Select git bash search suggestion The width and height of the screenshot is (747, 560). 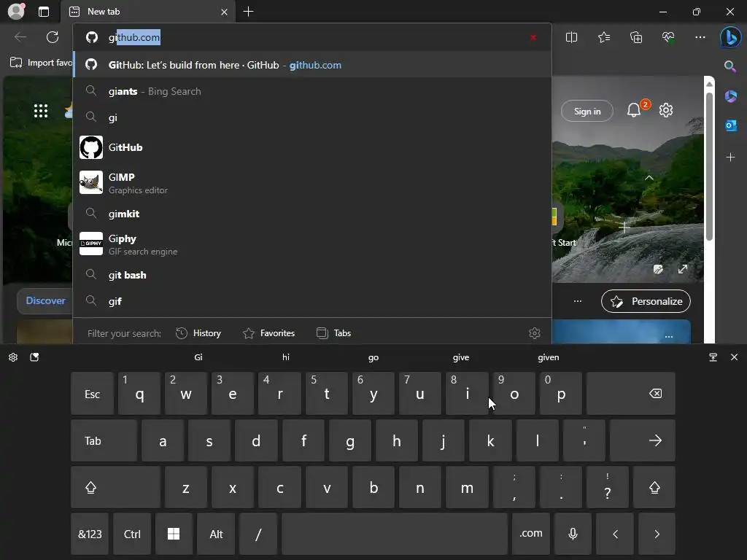[x=312, y=275]
